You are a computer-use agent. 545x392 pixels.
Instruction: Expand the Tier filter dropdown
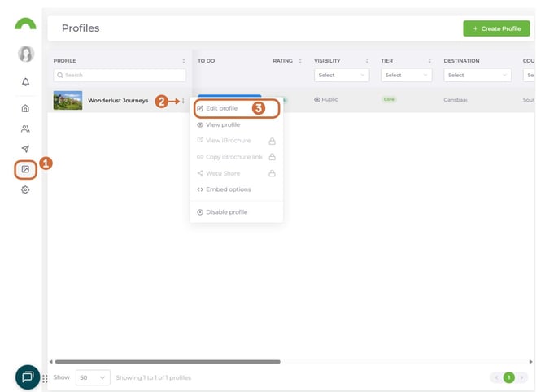[405, 75]
